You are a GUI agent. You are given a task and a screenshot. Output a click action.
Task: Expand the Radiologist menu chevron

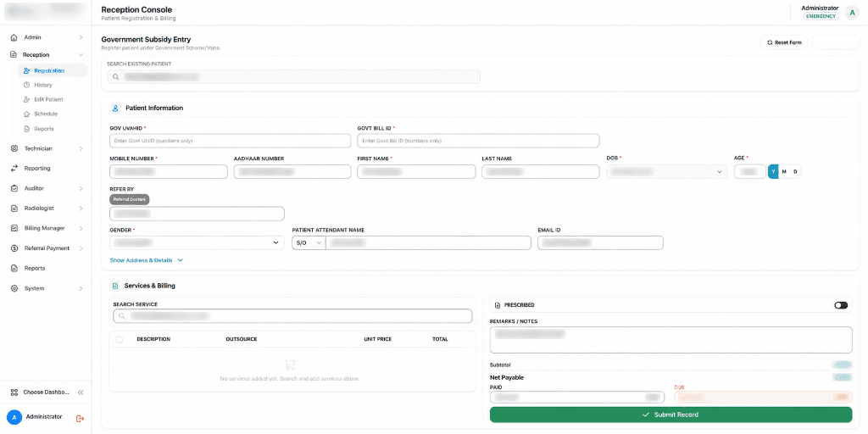pos(81,209)
